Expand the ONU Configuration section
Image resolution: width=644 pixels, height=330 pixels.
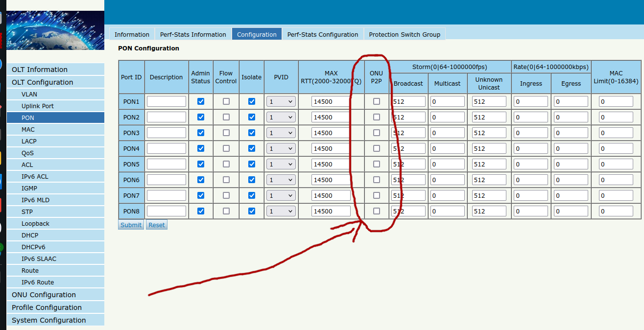click(x=44, y=295)
